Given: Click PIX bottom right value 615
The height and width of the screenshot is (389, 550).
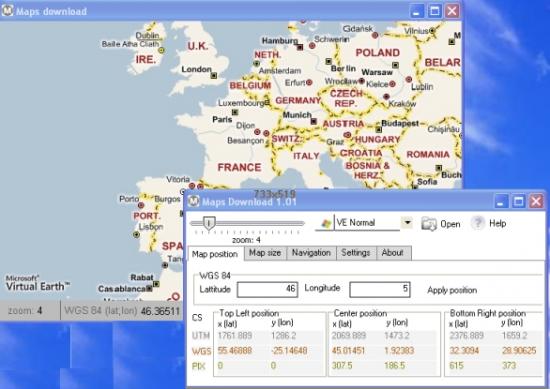Looking at the screenshot, I should pos(456,365).
